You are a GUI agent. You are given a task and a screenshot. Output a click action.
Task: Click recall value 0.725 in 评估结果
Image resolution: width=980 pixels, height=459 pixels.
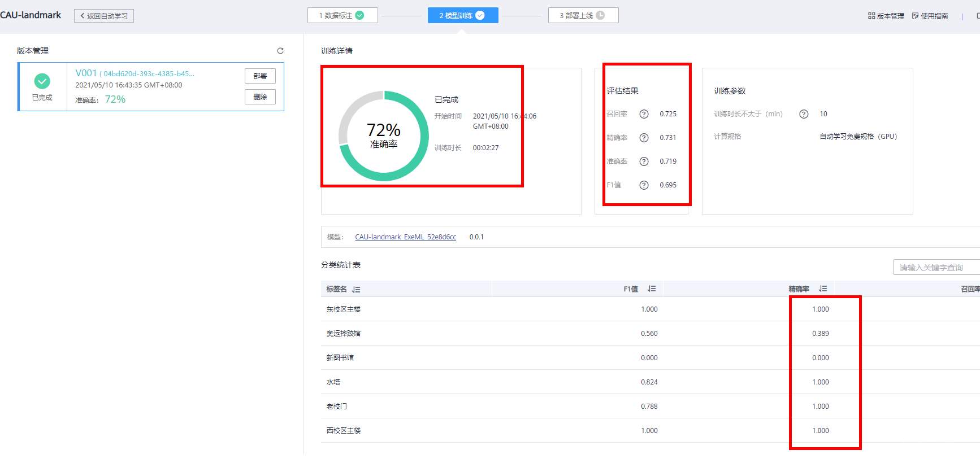(x=668, y=114)
